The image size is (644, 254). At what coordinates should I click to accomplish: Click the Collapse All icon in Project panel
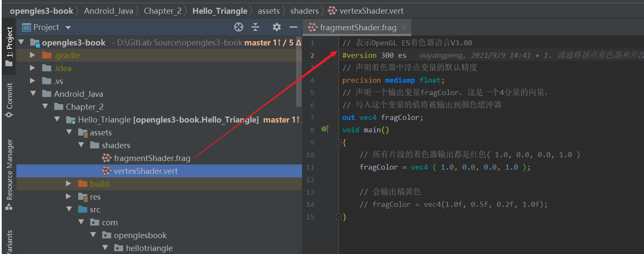pyautogui.click(x=255, y=27)
